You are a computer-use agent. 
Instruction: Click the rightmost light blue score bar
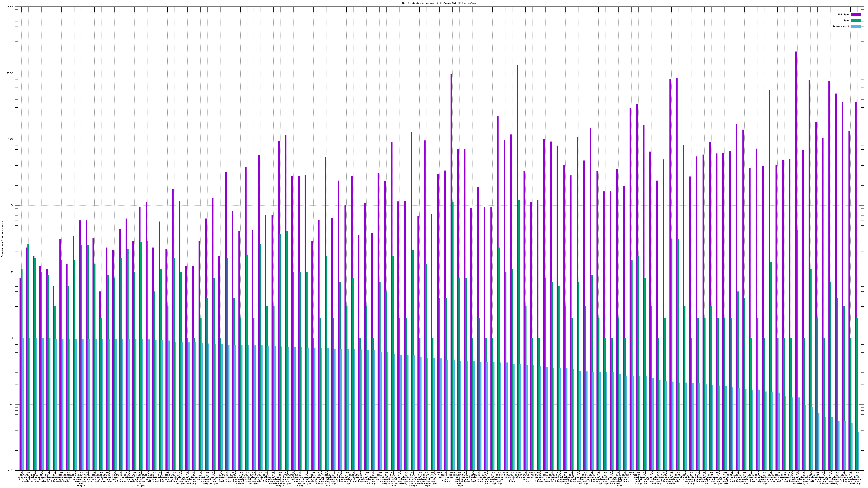pyautogui.click(x=859, y=451)
